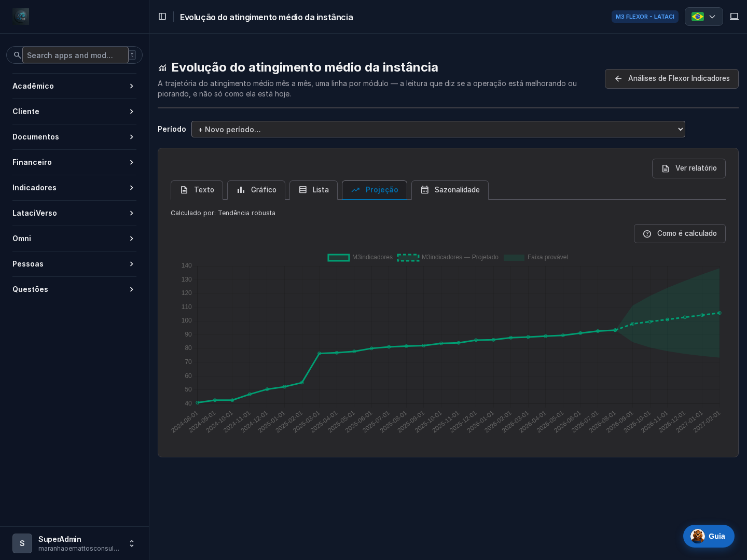747x560 pixels.
Task: Click the bar chart icon in the Gráfico tab
Action: [241, 190]
